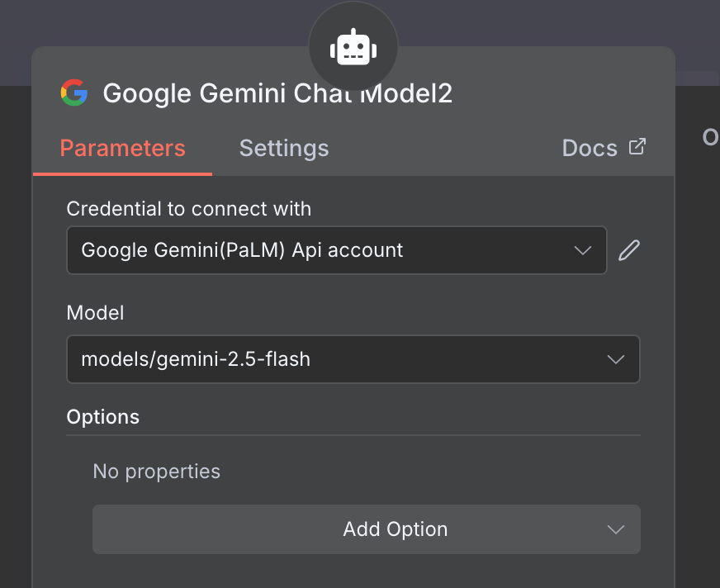Expand the Add Option chevron arrow
This screenshot has width=720, height=588.
(615, 529)
